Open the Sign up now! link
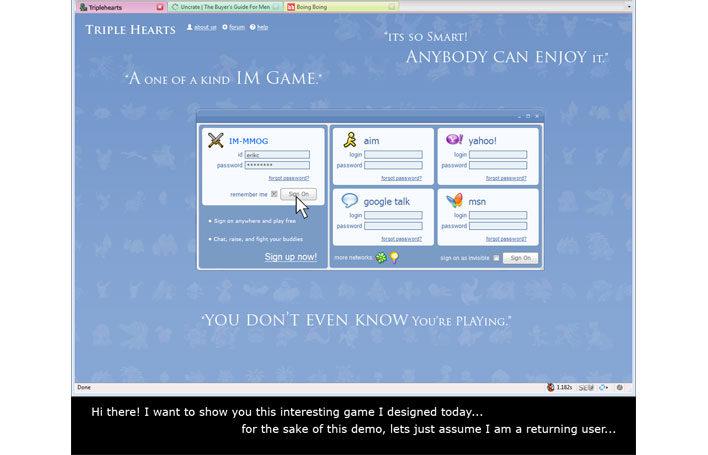 [290, 257]
